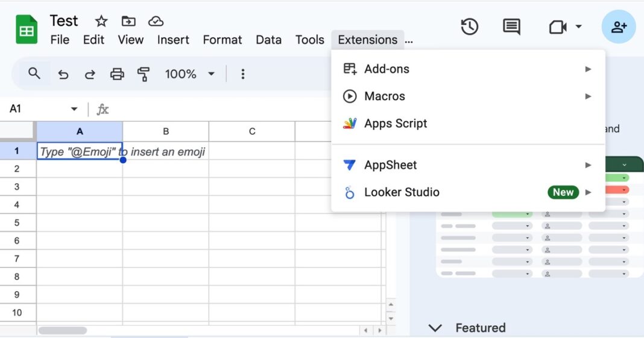
Task: Click the AppSheet logo icon
Action: pyautogui.click(x=349, y=165)
